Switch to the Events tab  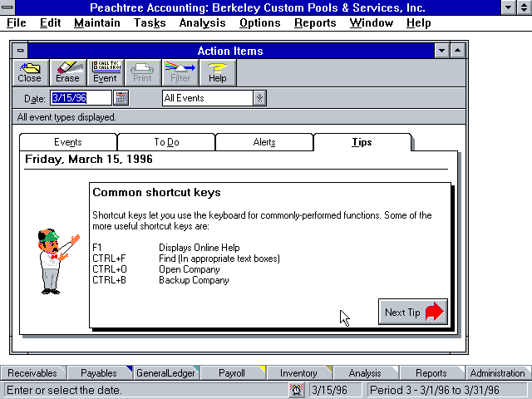pyautogui.click(x=68, y=142)
